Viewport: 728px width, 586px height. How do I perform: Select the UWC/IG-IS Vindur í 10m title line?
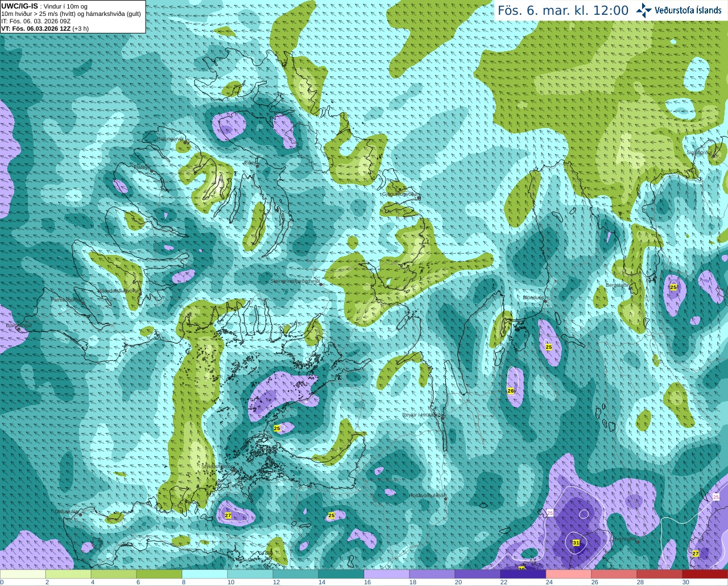point(44,6)
